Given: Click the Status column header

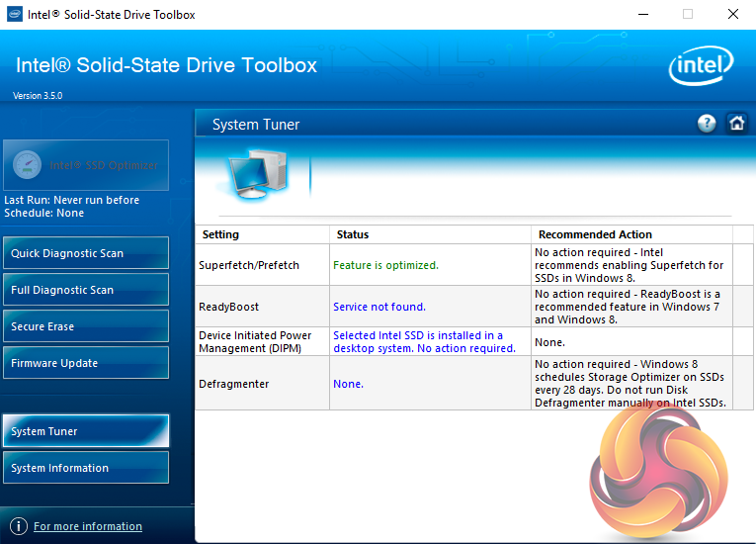Looking at the screenshot, I should point(430,234).
